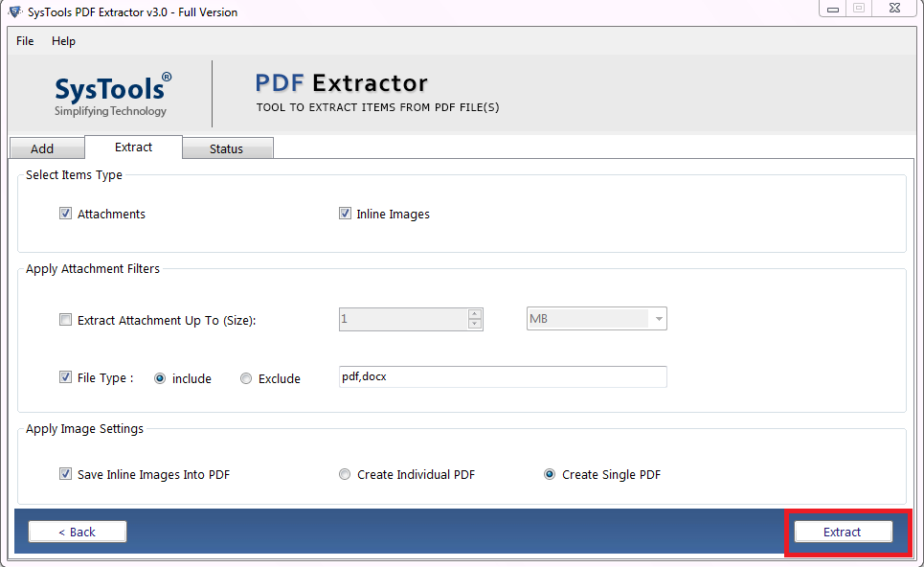Choose Create Single PDF option

[550, 474]
